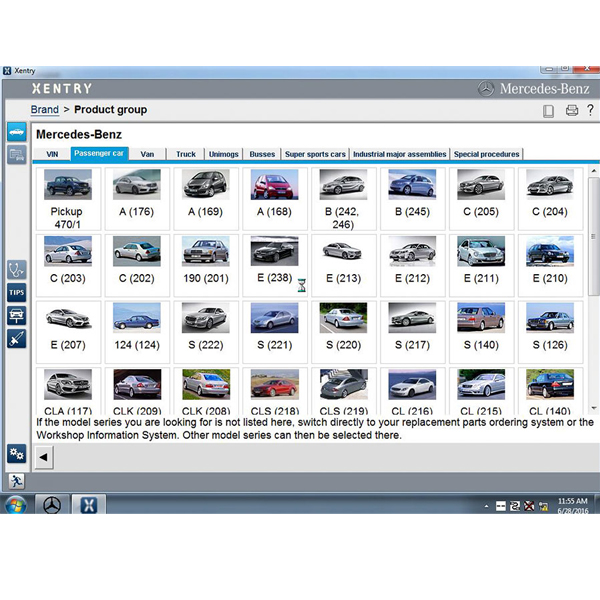Click the network tray icon with red X

(529, 506)
